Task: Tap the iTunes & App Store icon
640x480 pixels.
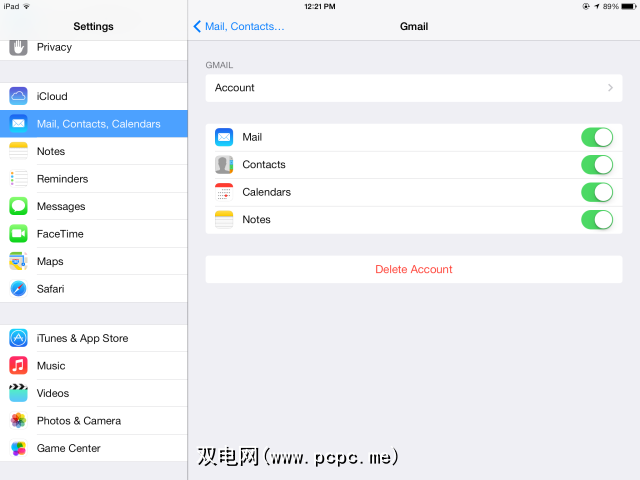Action: [18, 338]
